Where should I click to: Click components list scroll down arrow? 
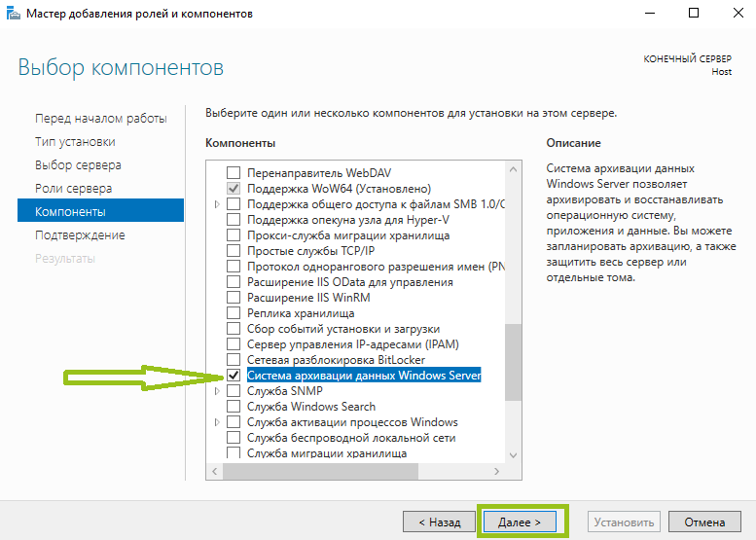tap(513, 455)
